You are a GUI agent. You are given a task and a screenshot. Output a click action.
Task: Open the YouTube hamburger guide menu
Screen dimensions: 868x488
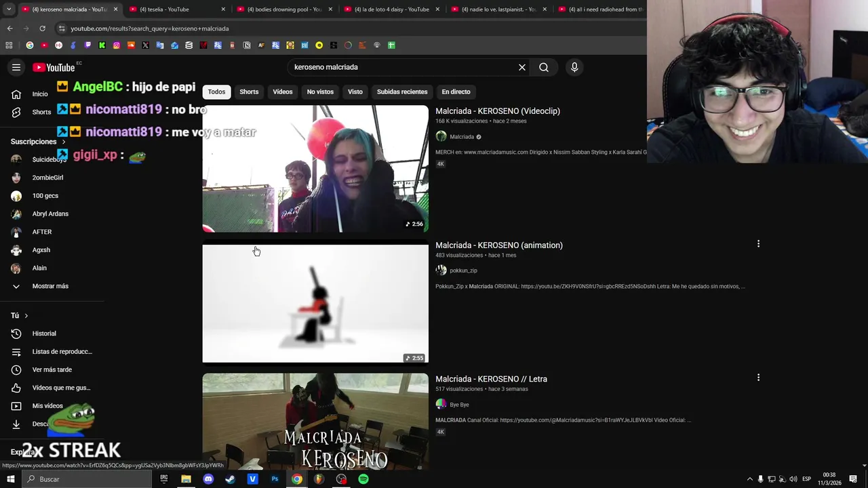pos(16,67)
